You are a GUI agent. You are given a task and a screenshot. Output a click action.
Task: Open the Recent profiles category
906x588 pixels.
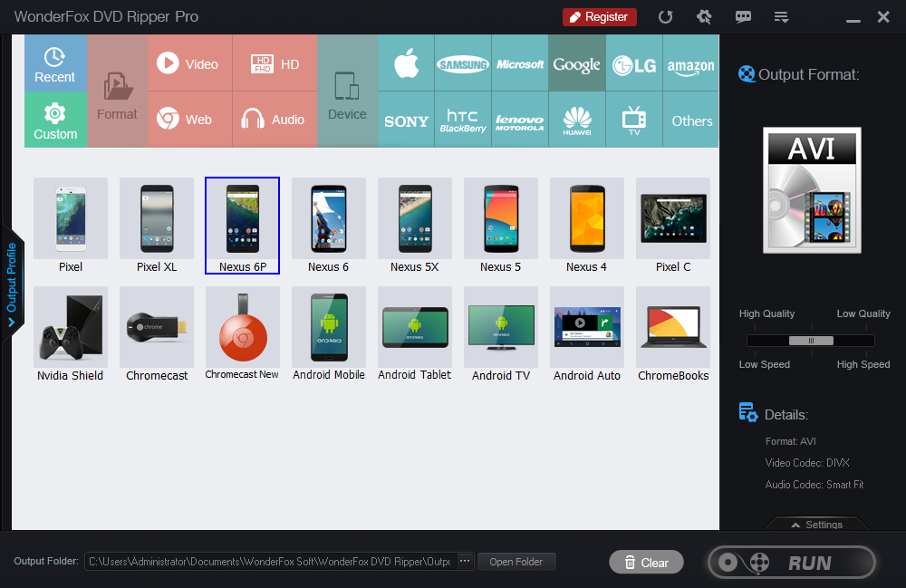[x=55, y=63]
